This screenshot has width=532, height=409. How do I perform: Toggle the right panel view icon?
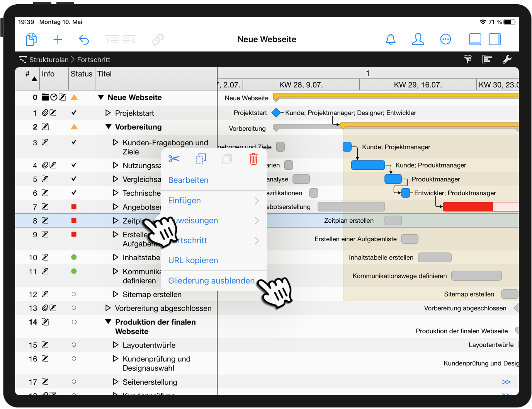point(495,39)
